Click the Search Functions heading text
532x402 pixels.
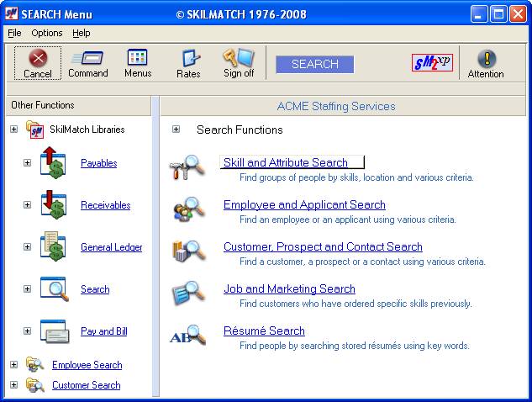click(x=240, y=130)
